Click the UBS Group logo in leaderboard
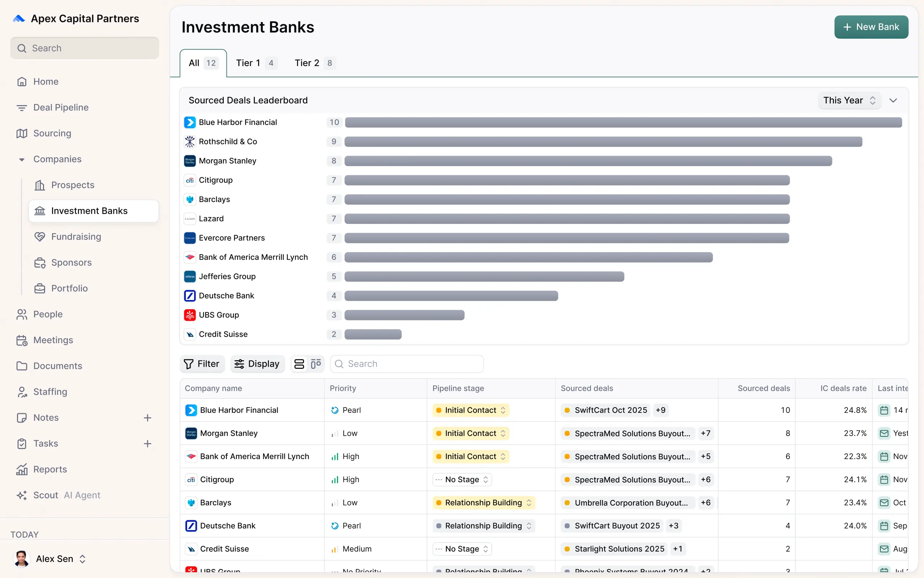Screen dimensions: 924x578 click(190, 315)
